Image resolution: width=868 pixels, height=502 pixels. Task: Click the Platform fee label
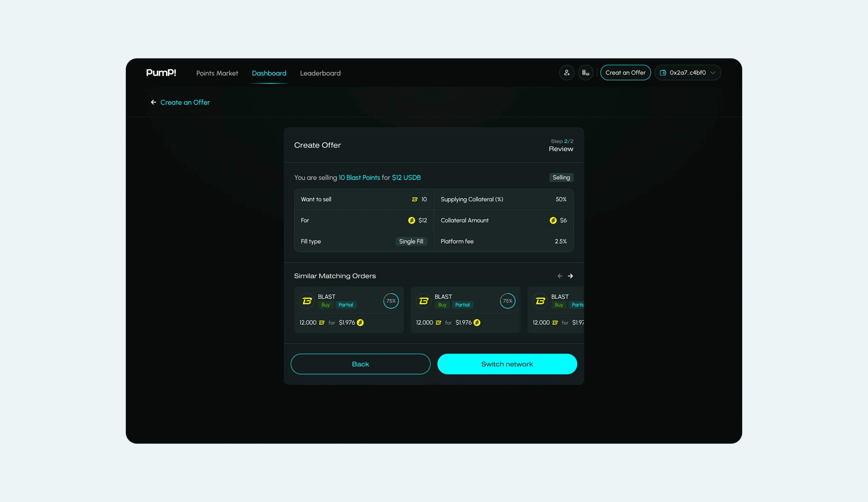point(457,241)
